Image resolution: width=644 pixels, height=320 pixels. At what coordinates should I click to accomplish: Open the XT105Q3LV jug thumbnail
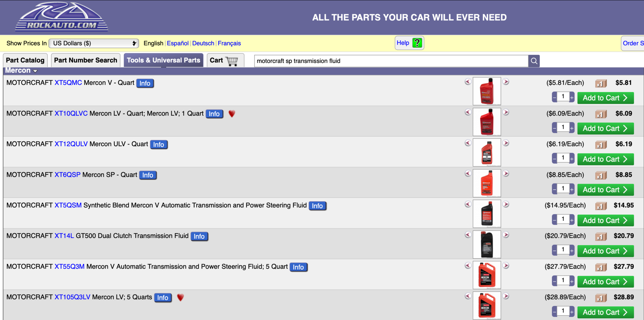(487, 306)
